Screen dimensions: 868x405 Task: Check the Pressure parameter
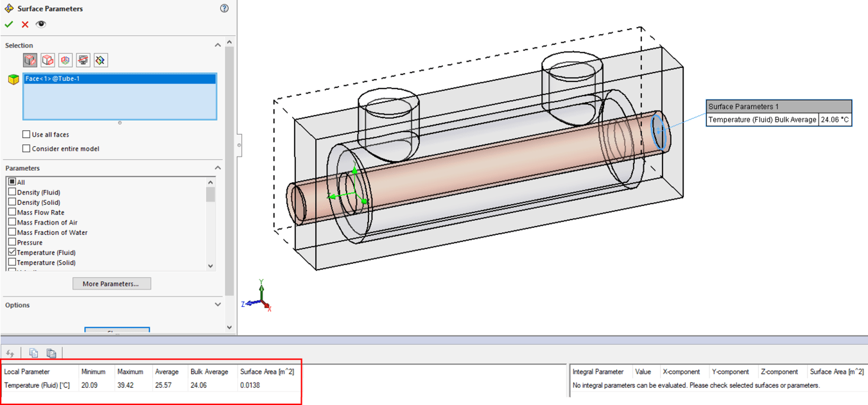coord(12,242)
